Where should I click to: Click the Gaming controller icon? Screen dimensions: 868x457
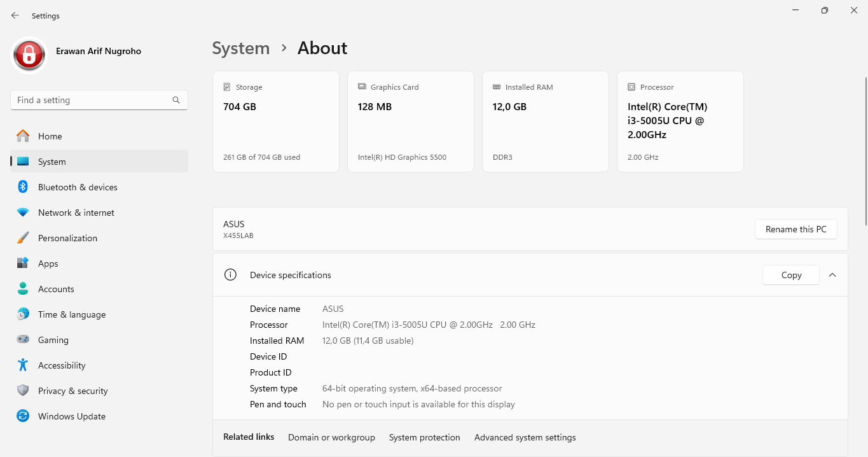click(x=23, y=340)
